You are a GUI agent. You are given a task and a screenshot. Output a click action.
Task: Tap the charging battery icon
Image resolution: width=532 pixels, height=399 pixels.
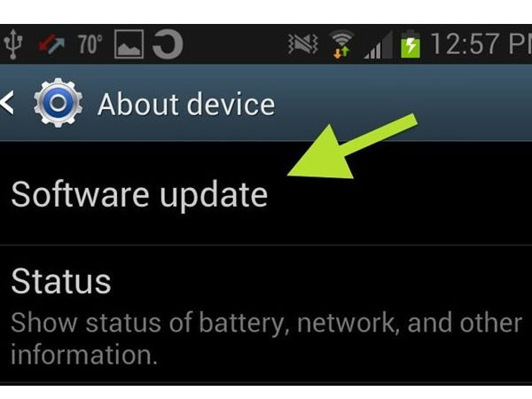click(411, 44)
